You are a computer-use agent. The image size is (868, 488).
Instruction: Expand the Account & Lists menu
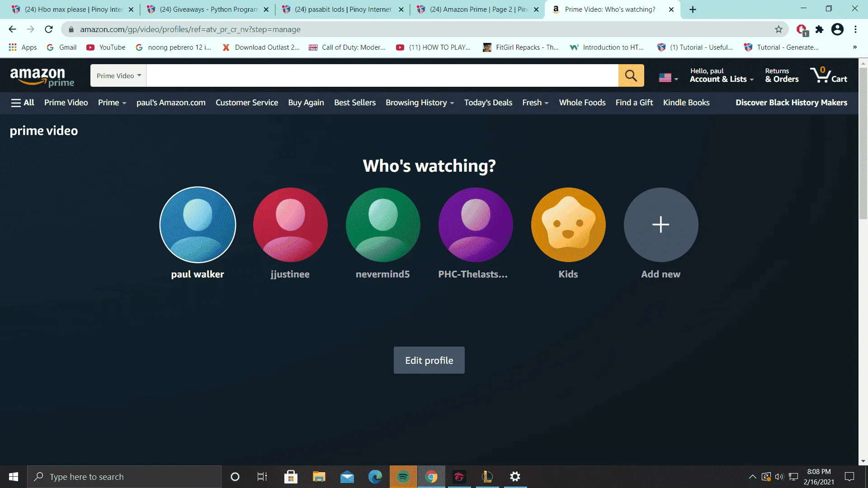722,75
